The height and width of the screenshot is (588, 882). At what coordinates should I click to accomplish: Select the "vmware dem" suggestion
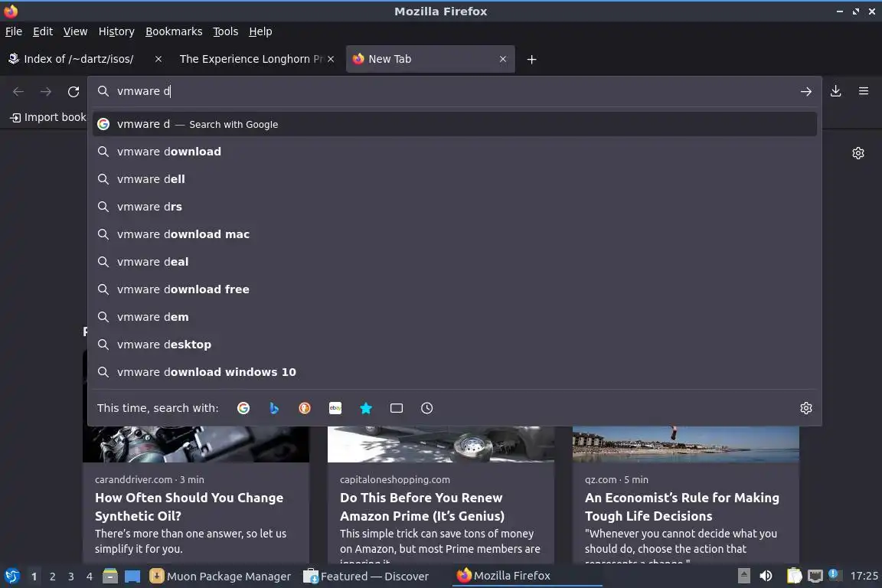(x=455, y=317)
